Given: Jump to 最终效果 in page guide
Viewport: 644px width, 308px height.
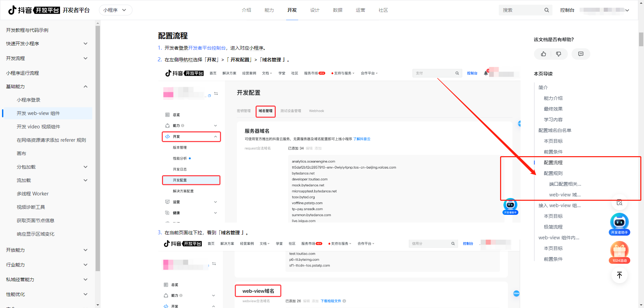Looking at the screenshot, I should (553, 109).
